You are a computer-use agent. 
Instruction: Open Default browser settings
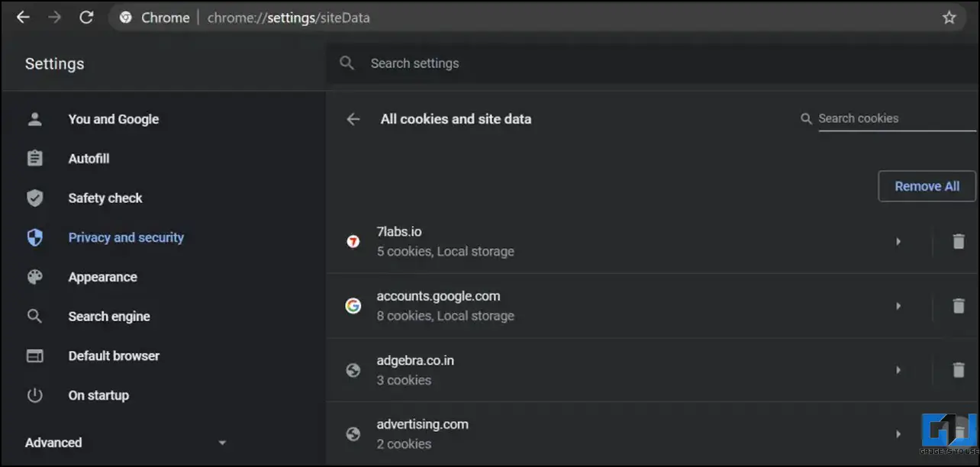[114, 356]
